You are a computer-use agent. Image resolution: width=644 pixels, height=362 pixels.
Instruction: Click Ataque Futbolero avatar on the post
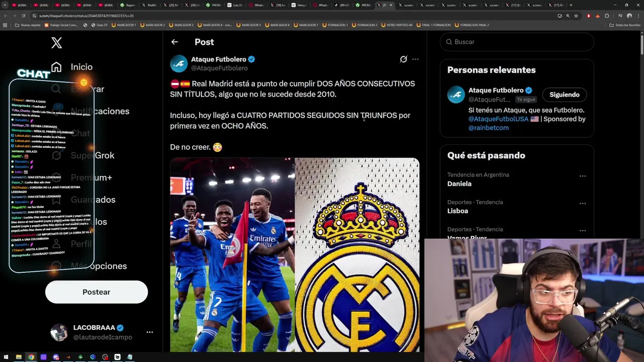tap(179, 64)
